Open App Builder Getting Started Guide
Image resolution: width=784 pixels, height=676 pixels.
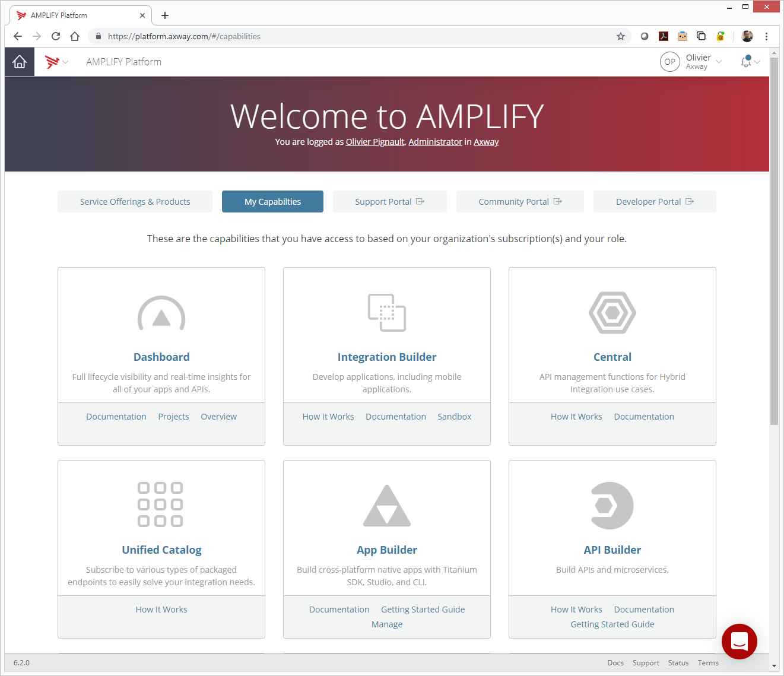(423, 610)
